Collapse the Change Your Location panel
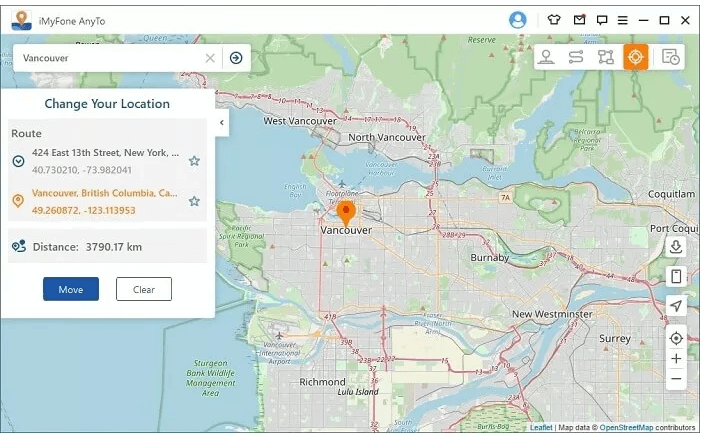Image resolution: width=704 pixels, height=437 pixels. [222, 123]
